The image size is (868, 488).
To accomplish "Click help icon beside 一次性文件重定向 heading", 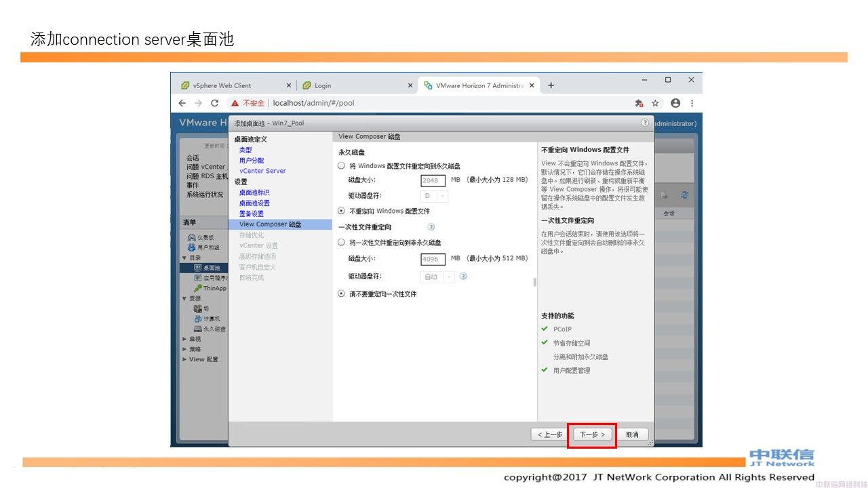I will coord(431,227).
